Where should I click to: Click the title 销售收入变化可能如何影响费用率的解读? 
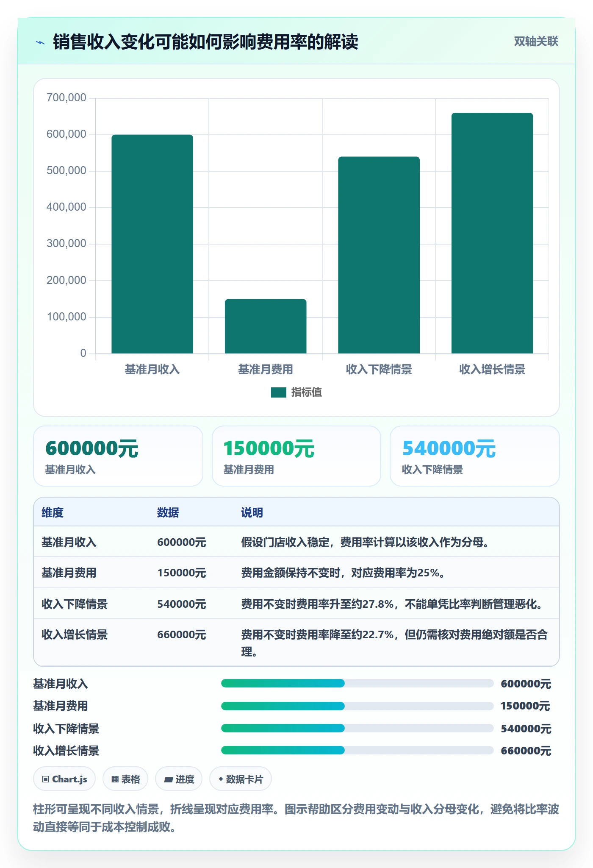pos(205,42)
